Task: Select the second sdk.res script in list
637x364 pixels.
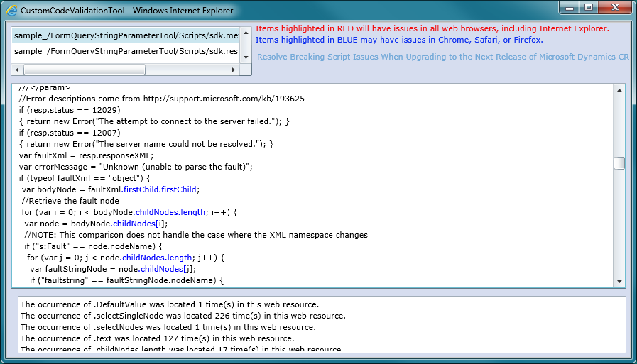Action: 125,51
